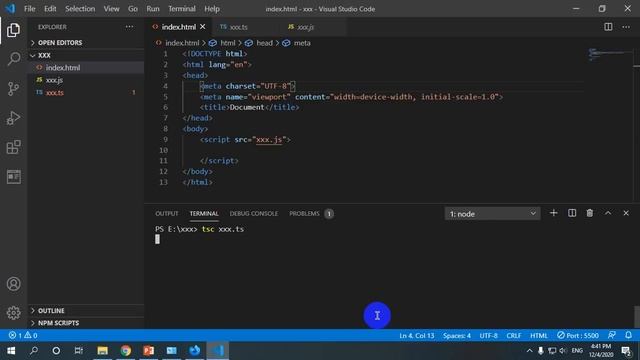The image size is (640, 360).
Task: Click the 'meta' breadcrumb item
Action: click(x=302, y=43)
